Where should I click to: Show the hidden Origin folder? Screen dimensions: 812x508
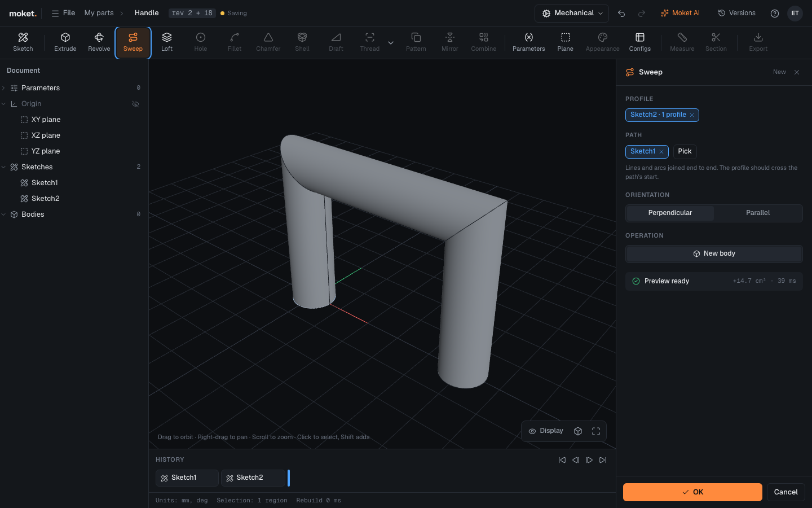pos(135,104)
